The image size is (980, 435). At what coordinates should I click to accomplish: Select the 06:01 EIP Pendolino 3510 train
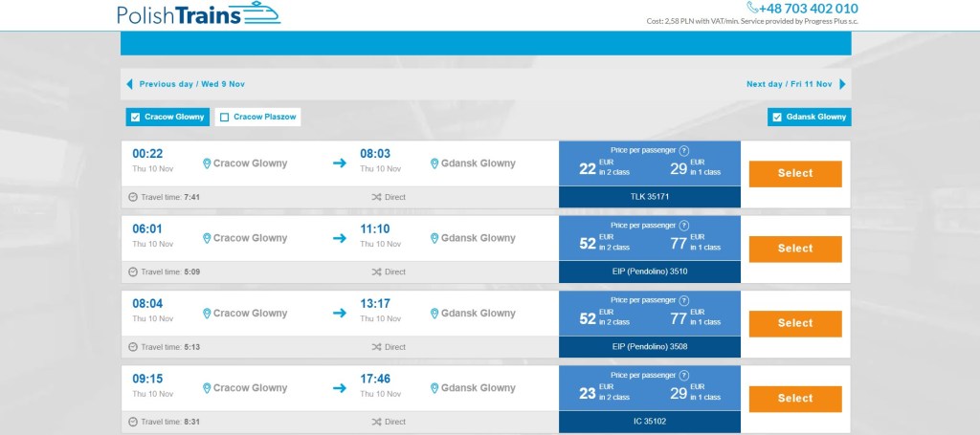click(x=794, y=249)
